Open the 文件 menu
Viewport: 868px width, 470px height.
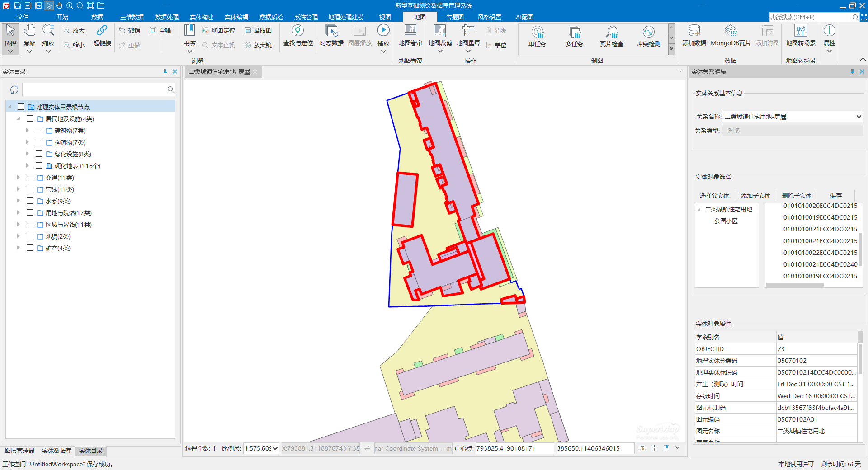[x=23, y=17]
